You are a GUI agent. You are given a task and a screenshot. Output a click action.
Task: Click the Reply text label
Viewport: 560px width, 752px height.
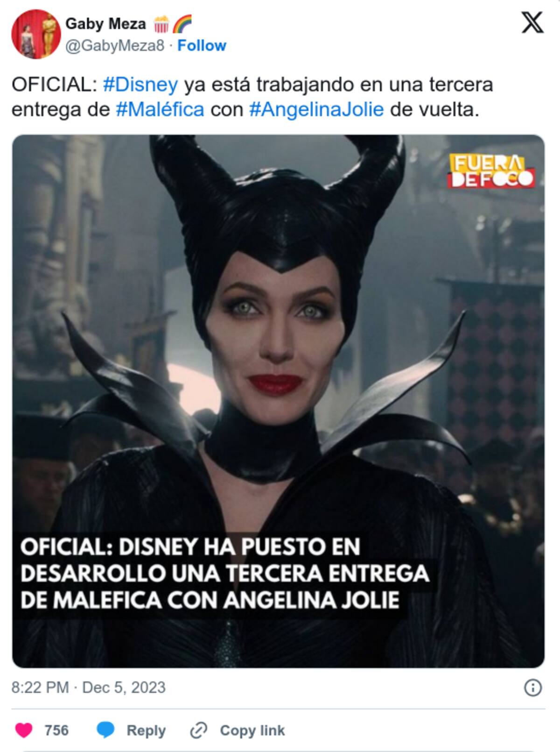coord(146,730)
